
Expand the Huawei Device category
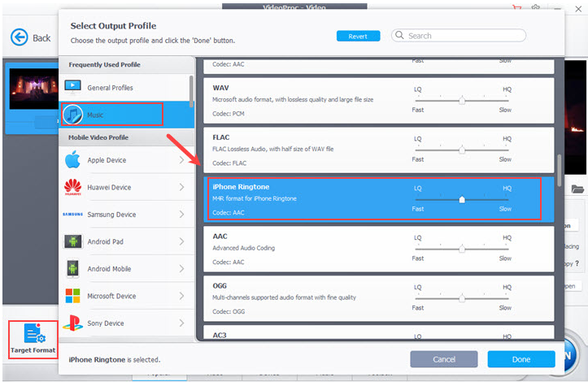181,187
